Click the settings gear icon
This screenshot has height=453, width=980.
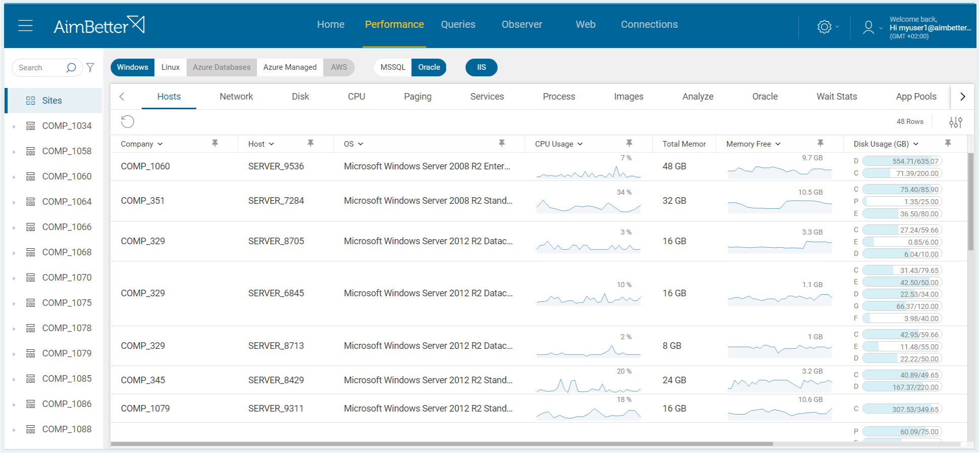[824, 27]
